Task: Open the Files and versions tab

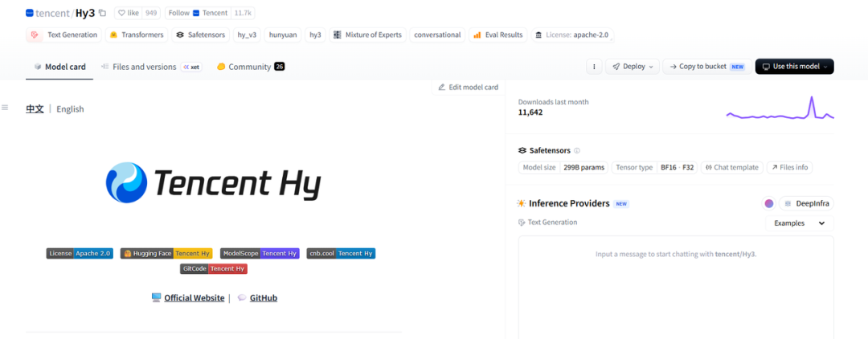Action: click(x=152, y=67)
